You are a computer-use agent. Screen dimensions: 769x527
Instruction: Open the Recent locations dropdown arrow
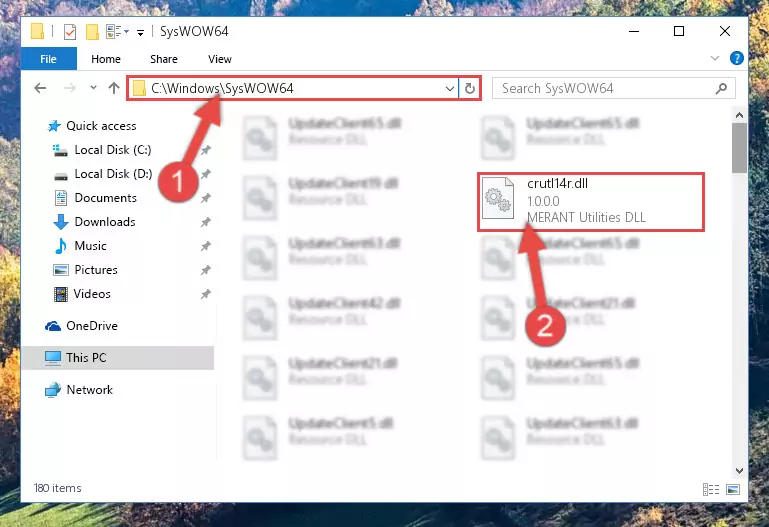point(93,88)
